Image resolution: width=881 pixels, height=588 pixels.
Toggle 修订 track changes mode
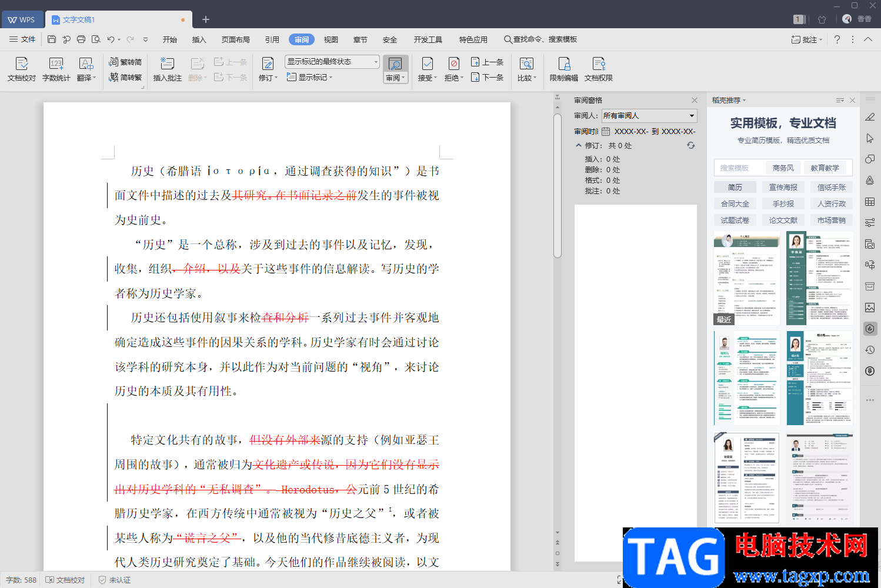point(267,64)
